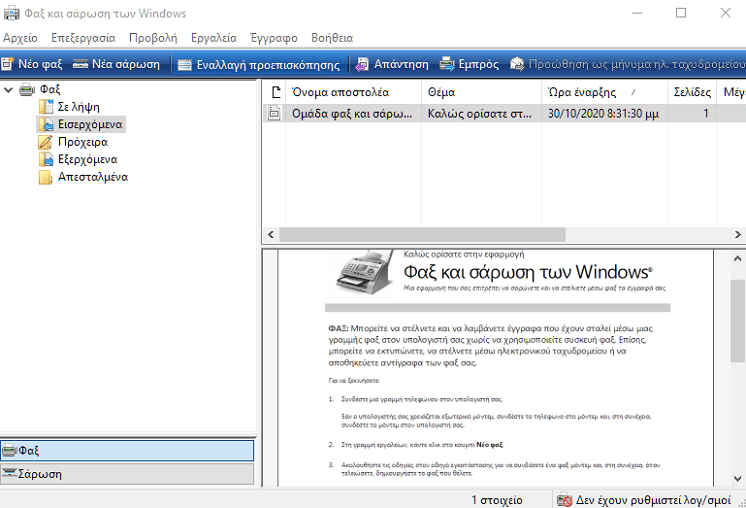The height and width of the screenshot is (508, 746).
Task: Click the app icon in title bar
Action: click(x=11, y=13)
